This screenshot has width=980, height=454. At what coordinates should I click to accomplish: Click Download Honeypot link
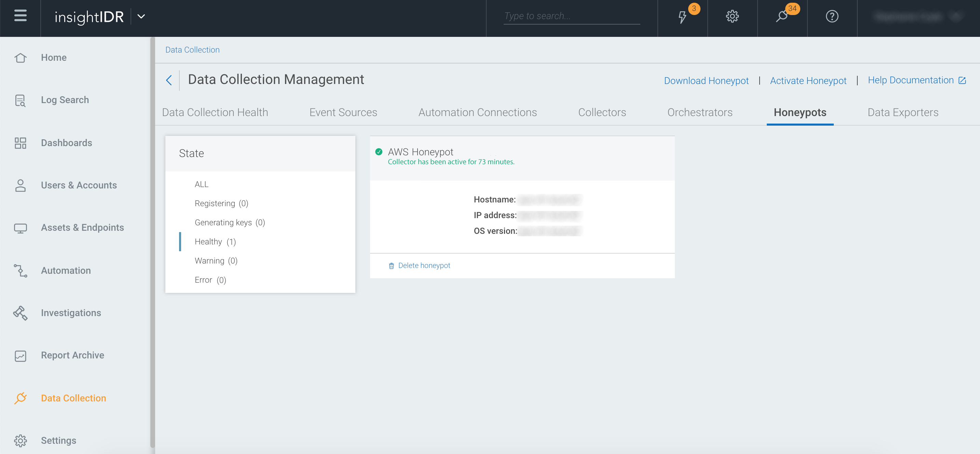tap(706, 81)
